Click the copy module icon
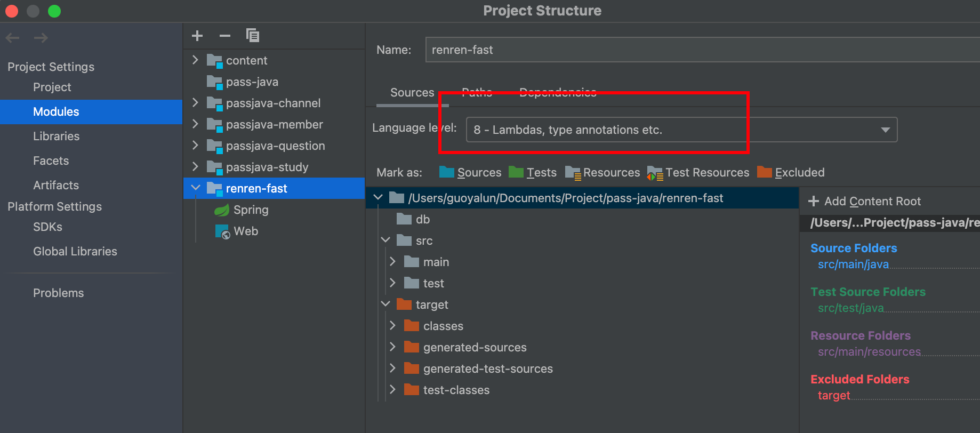The width and height of the screenshot is (980, 433). point(252,36)
